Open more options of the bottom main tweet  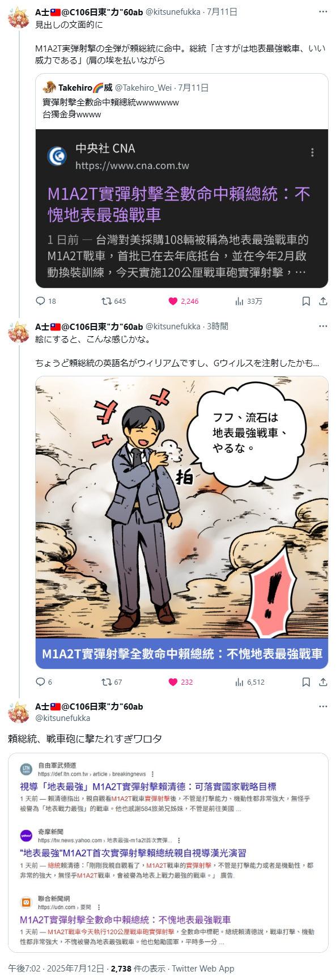[x=323, y=707]
